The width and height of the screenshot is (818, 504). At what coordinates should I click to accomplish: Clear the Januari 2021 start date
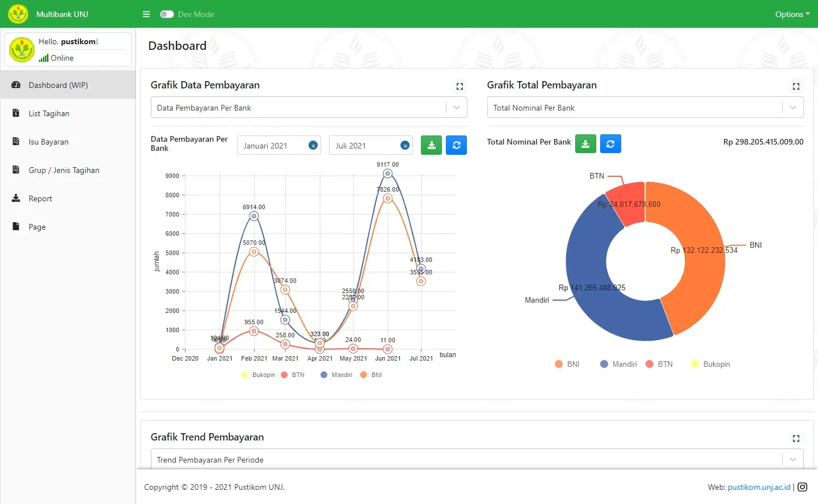[x=313, y=146]
